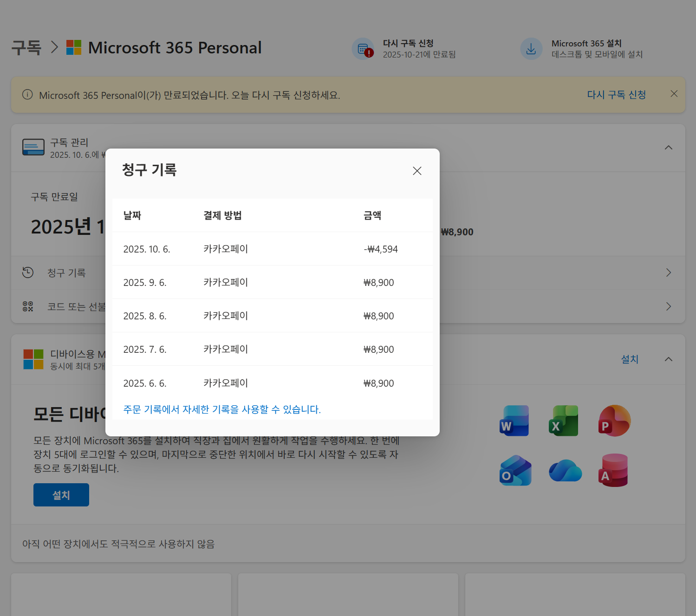Click ₩8,900 amount in the 2025. 8. 6. row

point(378,316)
